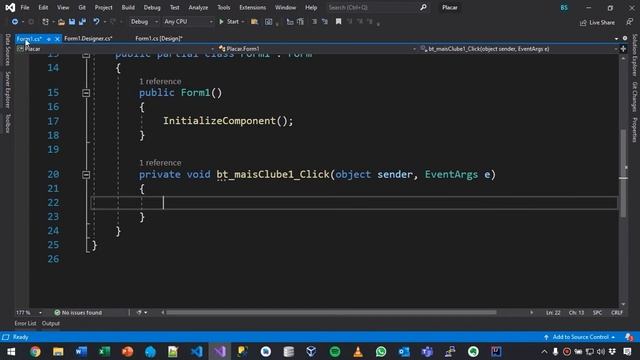Open the Solution Explorer side tab
Viewport: 640px width, 360px height.
click(635, 55)
